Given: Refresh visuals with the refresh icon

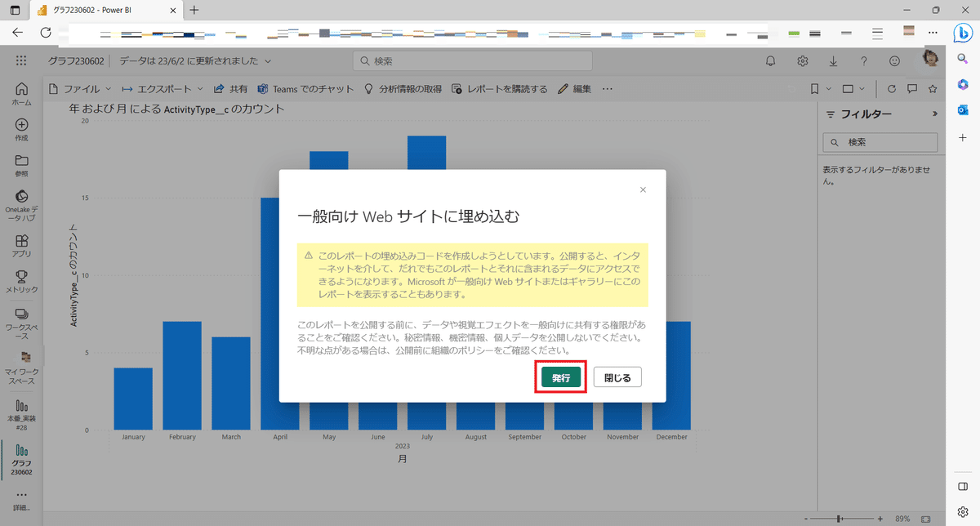Looking at the screenshot, I should coord(892,89).
